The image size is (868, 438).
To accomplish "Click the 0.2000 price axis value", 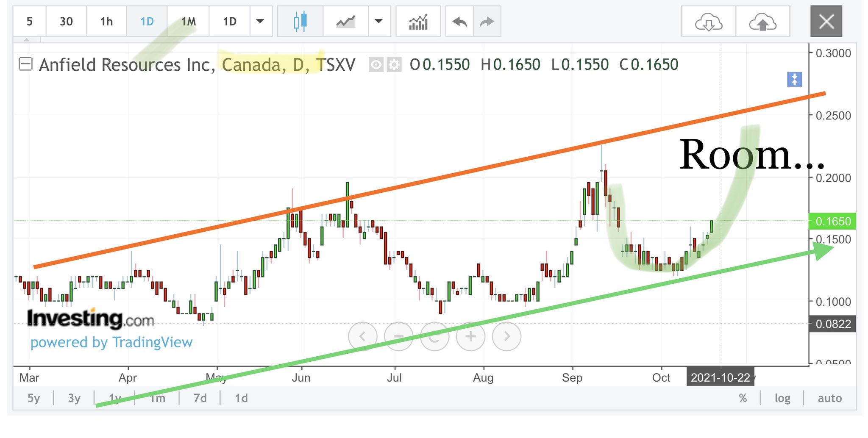I will coord(833,178).
